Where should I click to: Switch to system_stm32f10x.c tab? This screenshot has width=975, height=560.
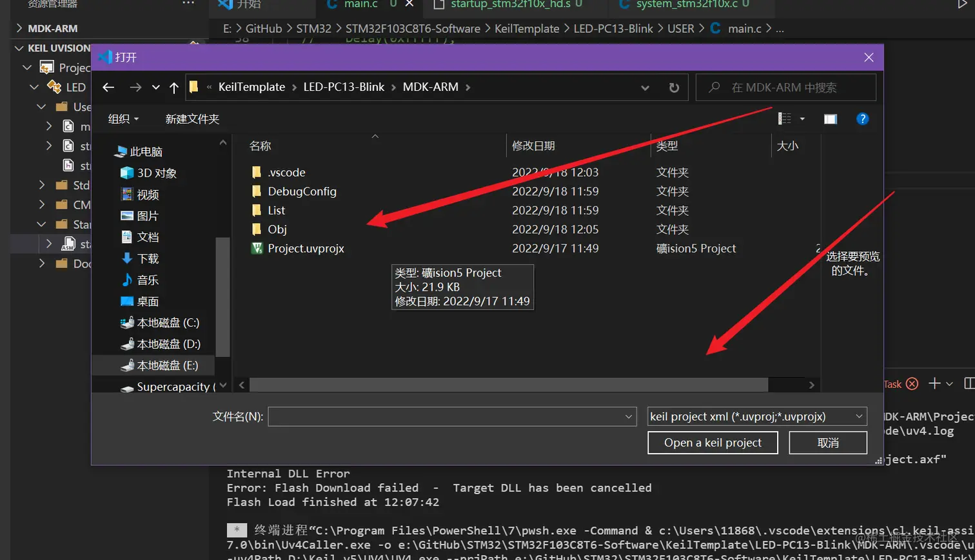[x=687, y=5]
